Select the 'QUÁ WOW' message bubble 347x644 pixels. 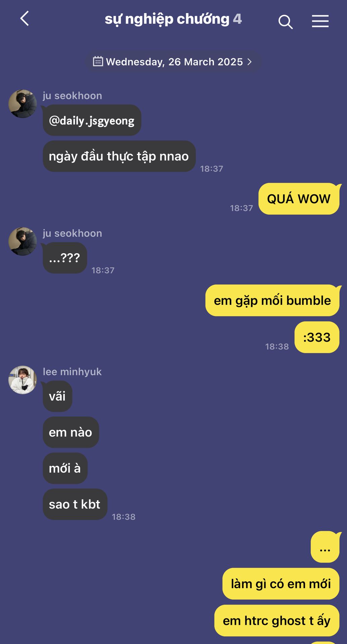[299, 199]
